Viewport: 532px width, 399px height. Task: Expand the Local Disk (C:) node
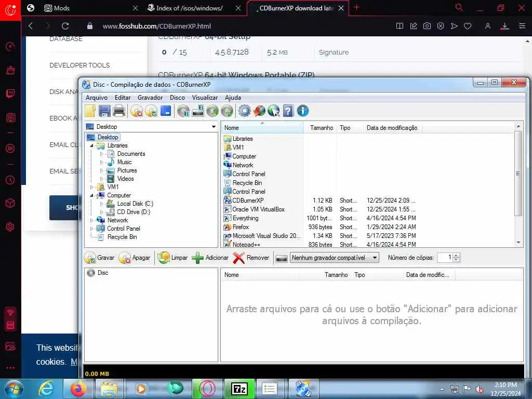[x=101, y=204]
